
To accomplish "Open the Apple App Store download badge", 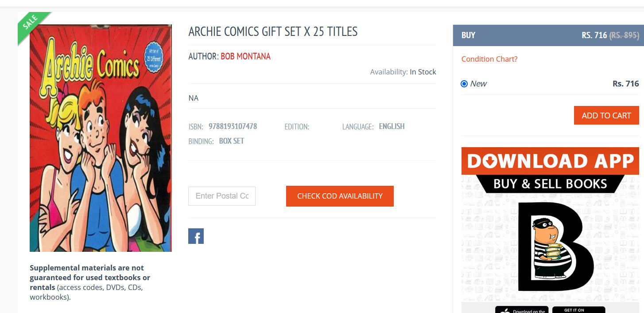I will click(522, 309).
